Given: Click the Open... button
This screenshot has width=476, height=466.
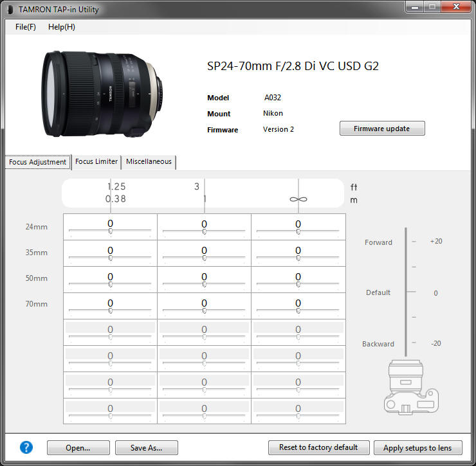Looking at the screenshot, I should tap(78, 448).
